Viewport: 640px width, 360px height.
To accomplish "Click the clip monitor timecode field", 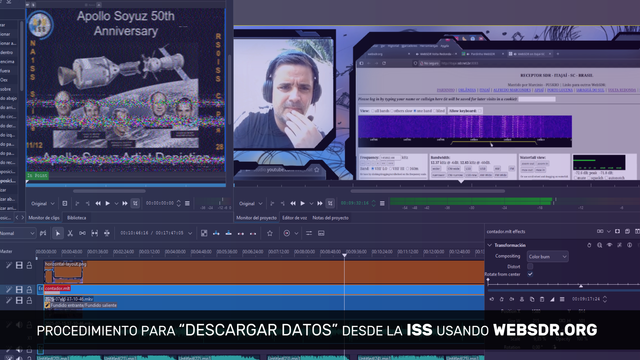I will [160, 203].
